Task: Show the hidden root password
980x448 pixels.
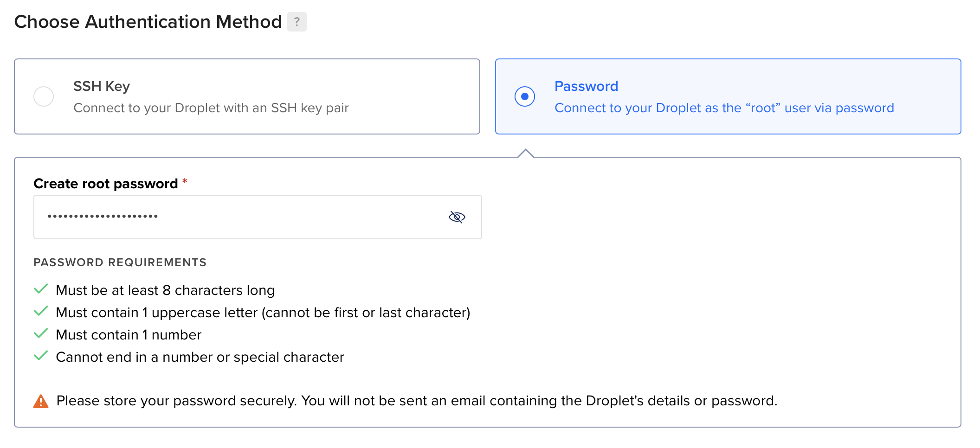Action: point(457,217)
